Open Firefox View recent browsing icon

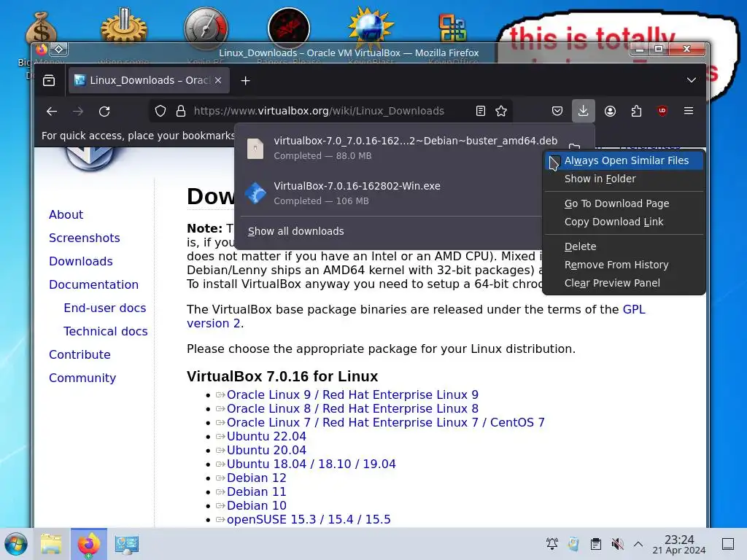[x=49, y=80]
